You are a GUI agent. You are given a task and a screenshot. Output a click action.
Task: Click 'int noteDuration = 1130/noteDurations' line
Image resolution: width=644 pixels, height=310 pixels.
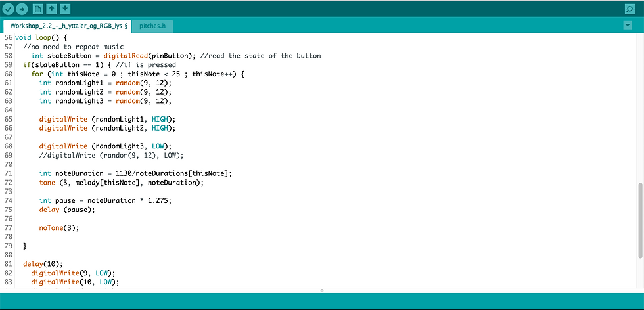coord(135,173)
